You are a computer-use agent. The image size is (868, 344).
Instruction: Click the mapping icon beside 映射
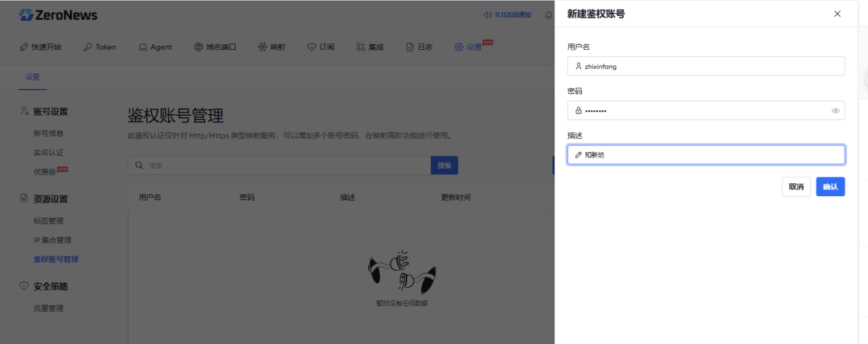tap(262, 47)
